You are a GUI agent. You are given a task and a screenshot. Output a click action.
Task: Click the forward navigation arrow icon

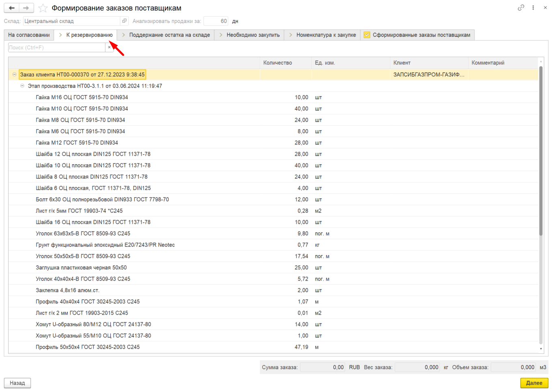tap(26, 8)
